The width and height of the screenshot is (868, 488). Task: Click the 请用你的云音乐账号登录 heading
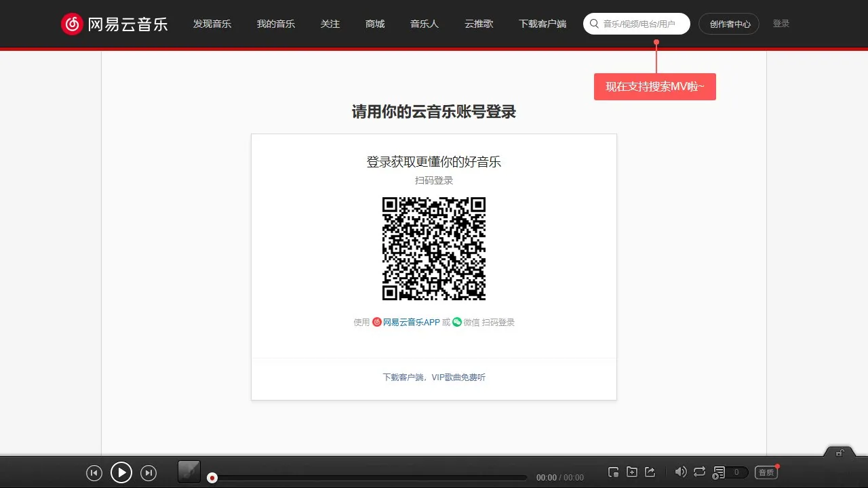click(434, 112)
